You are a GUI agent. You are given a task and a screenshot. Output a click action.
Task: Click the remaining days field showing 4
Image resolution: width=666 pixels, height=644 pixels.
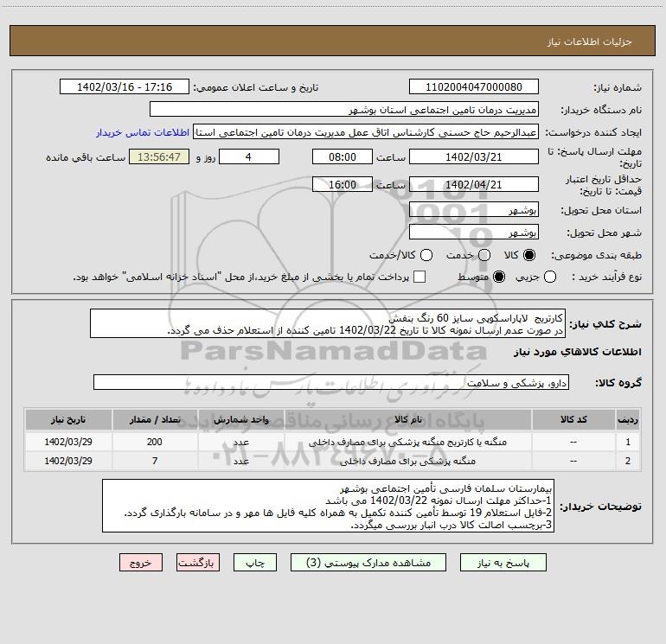[x=249, y=157]
